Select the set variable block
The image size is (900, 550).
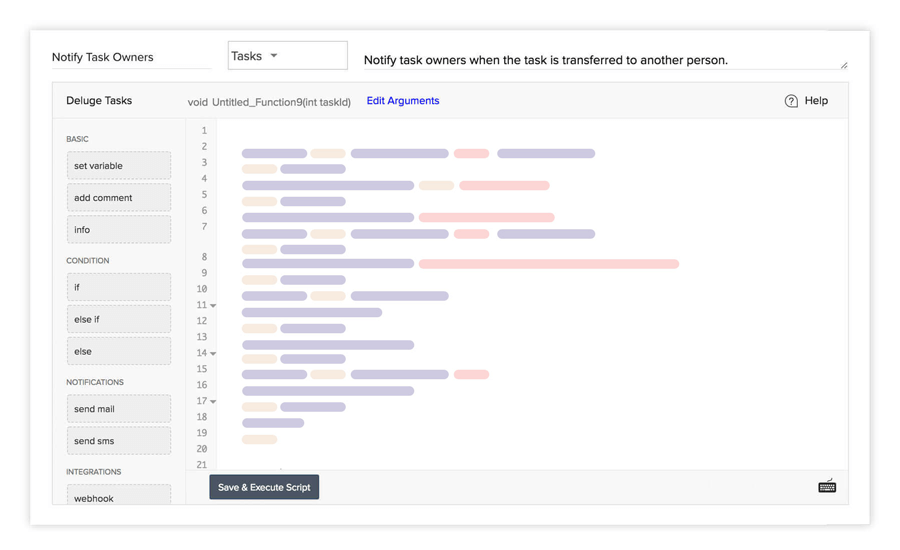[119, 166]
